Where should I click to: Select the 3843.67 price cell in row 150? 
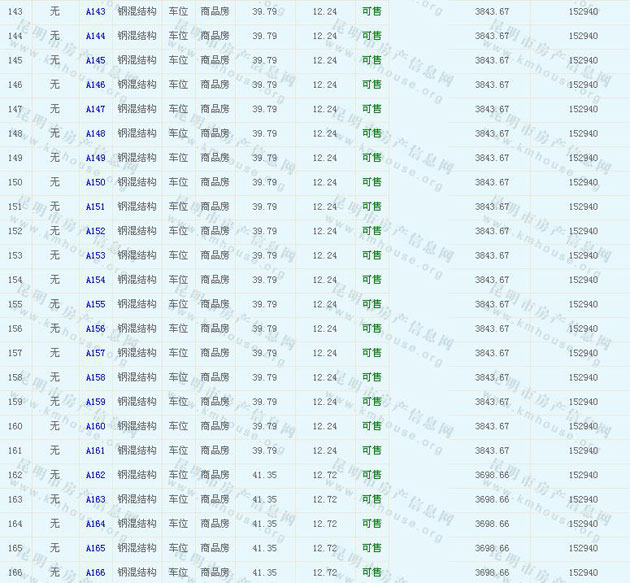(491, 183)
